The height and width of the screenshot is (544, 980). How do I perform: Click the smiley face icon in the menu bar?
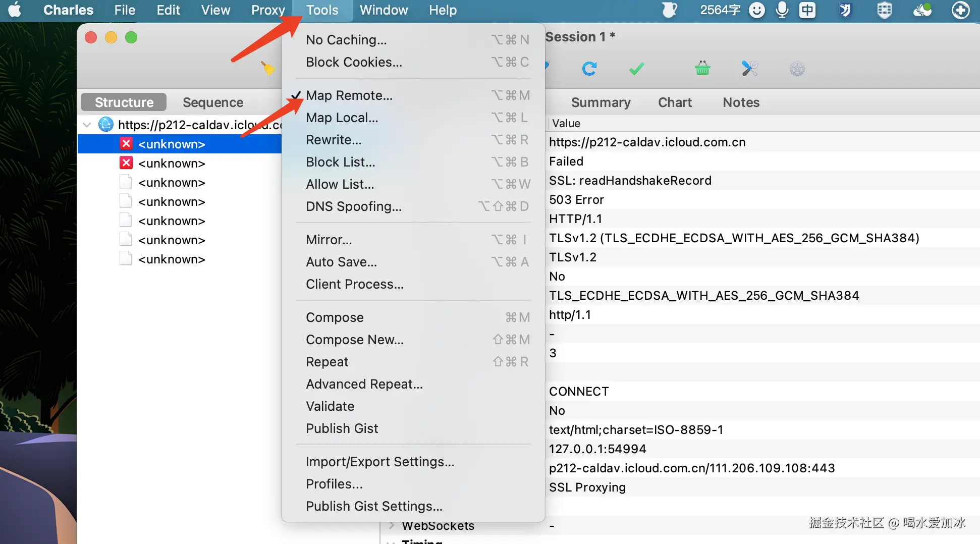click(x=756, y=10)
